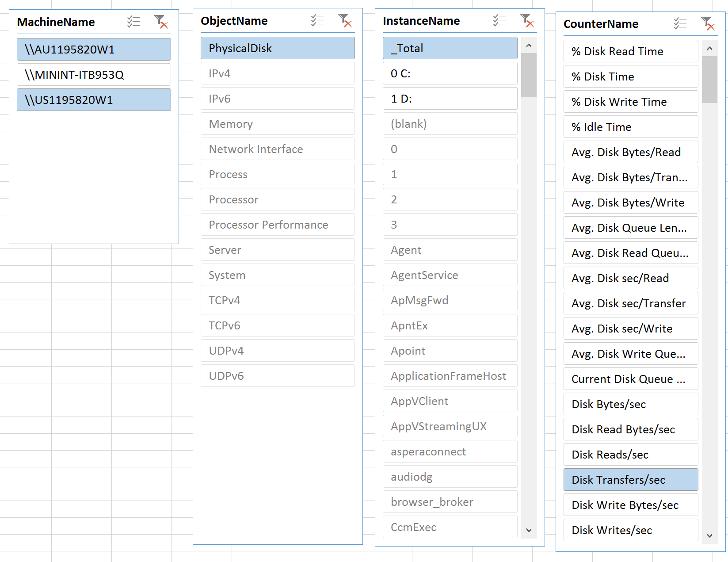Pick AgentService instance item

point(450,275)
